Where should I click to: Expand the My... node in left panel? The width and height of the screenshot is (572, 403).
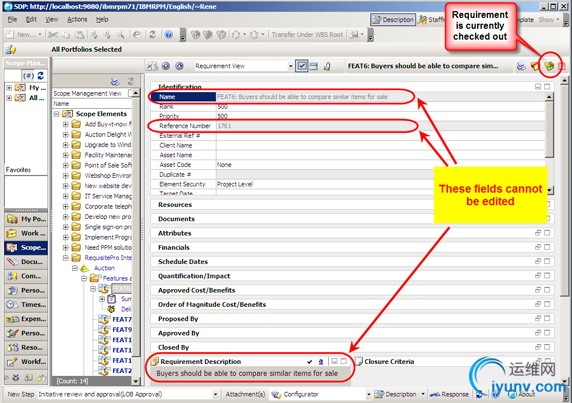tap(9, 88)
